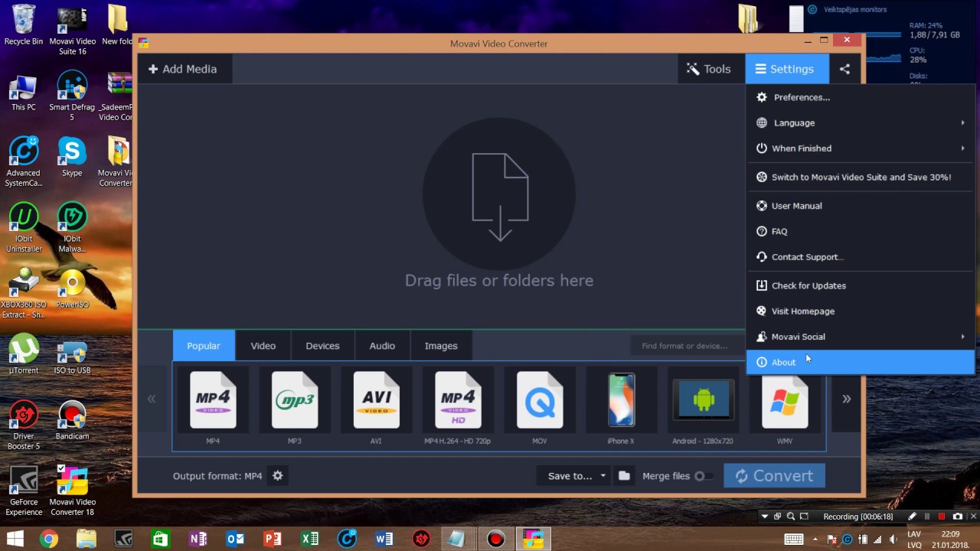980x551 pixels.
Task: Switch to the Video tab
Action: pos(263,346)
